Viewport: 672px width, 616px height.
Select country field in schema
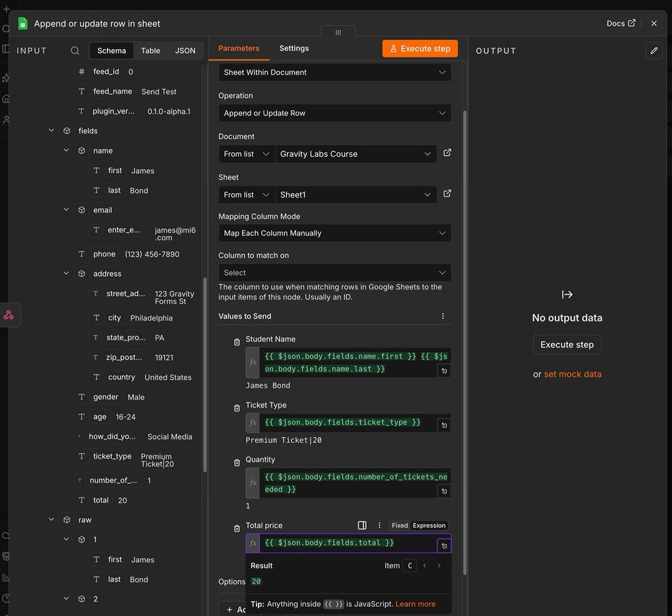tap(121, 377)
